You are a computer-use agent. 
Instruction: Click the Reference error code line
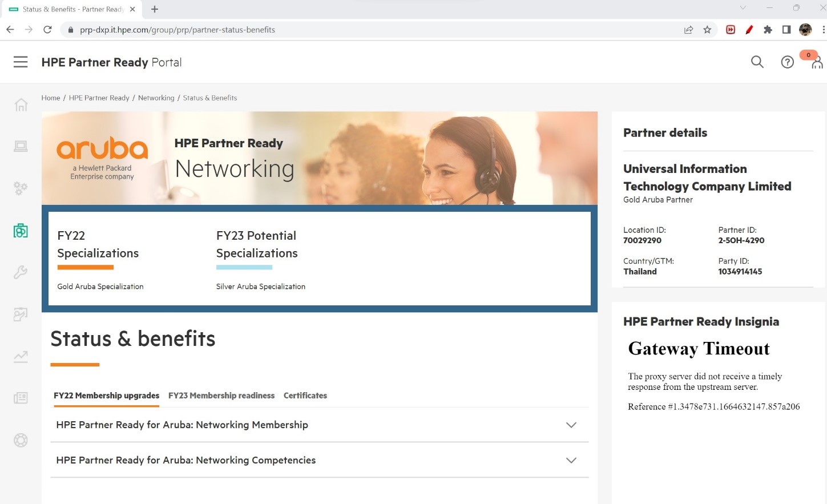click(x=714, y=406)
